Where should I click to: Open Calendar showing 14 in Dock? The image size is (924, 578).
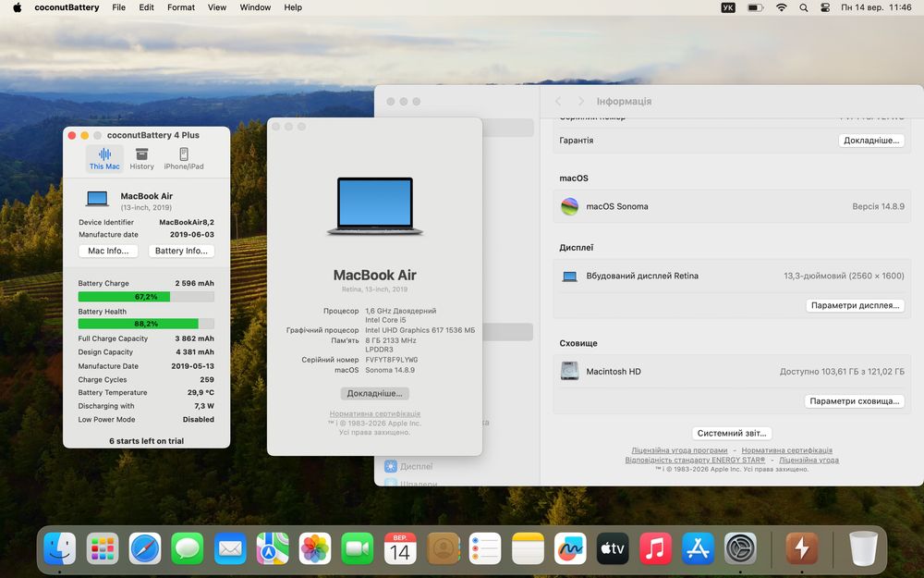click(x=400, y=548)
